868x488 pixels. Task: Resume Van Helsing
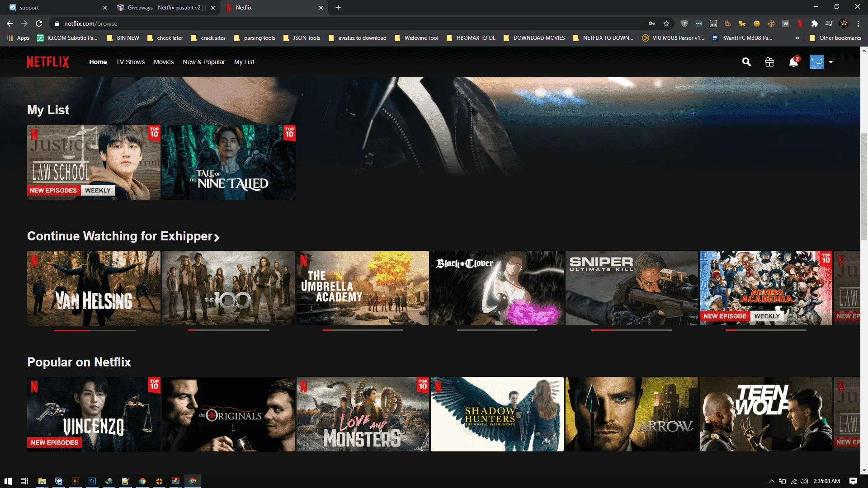click(x=94, y=288)
